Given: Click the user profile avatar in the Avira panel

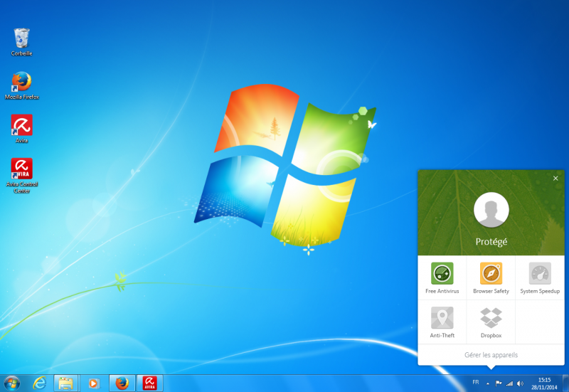Looking at the screenshot, I should pos(491,210).
